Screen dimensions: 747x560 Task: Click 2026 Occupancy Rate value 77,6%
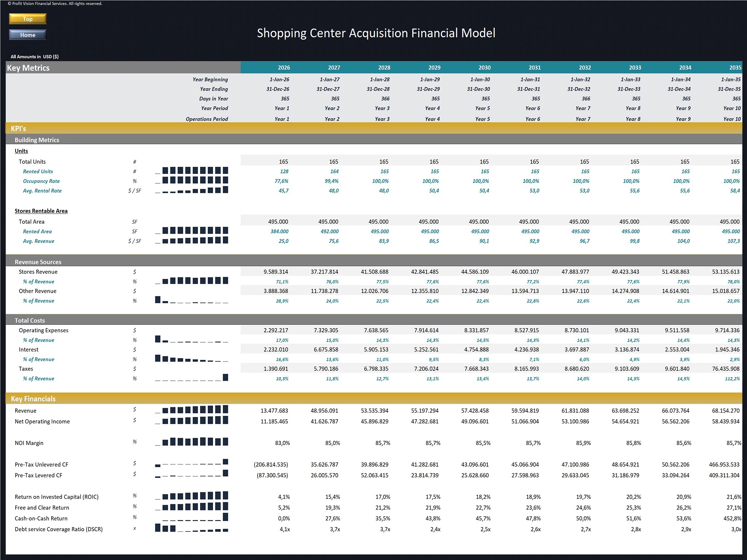click(x=282, y=181)
